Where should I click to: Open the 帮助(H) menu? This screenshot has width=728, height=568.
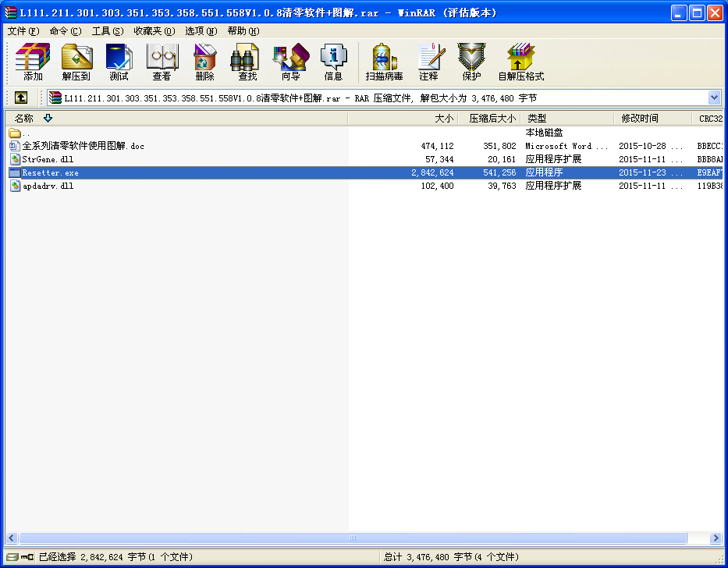(243, 31)
